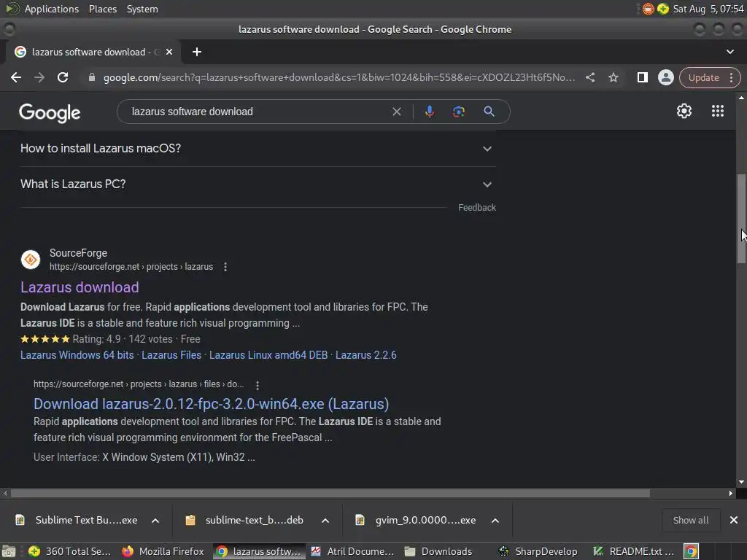The height and width of the screenshot is (560, 747).
Task: Open the Lazarus Linux amd64 DEB sitelink
Action: [x=268, y=355]
